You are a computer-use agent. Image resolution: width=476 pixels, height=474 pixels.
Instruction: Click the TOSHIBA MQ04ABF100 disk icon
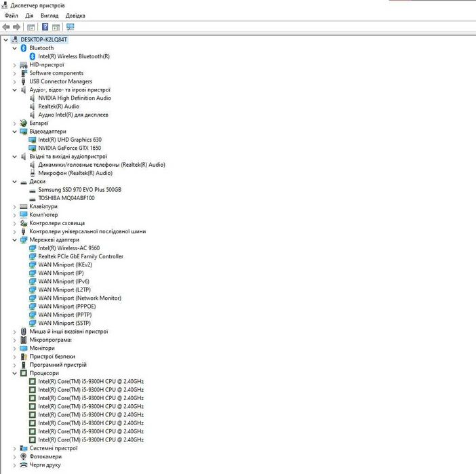(32, 199)
